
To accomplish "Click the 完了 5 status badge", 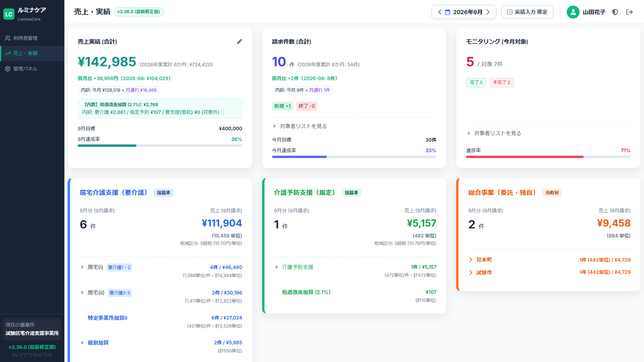I will pos(476,82).
